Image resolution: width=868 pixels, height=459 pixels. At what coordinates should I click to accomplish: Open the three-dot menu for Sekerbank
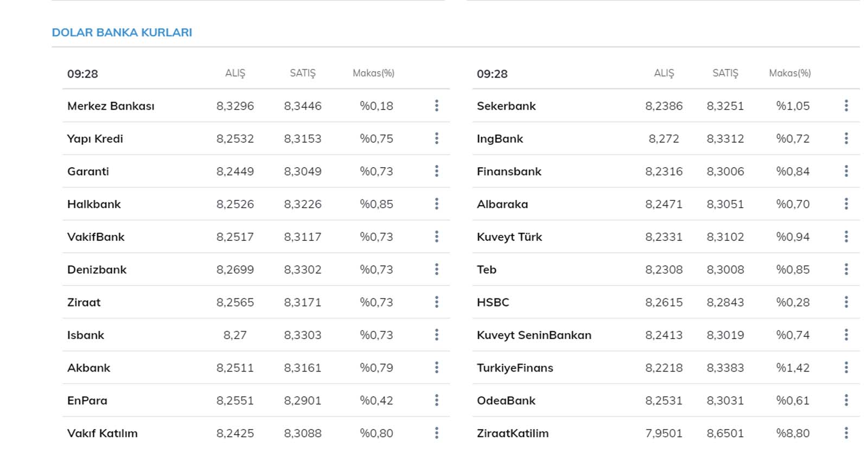tap(846, 106)
